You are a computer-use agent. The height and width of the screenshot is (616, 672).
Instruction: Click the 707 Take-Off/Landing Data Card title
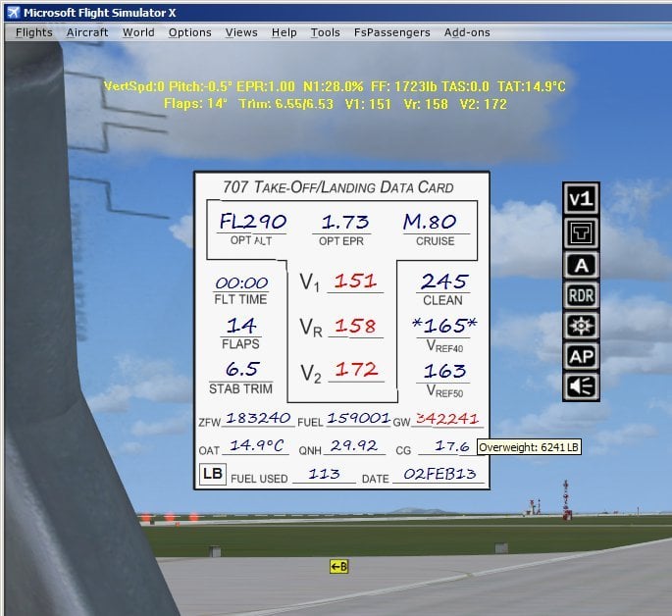coord(337,187)
